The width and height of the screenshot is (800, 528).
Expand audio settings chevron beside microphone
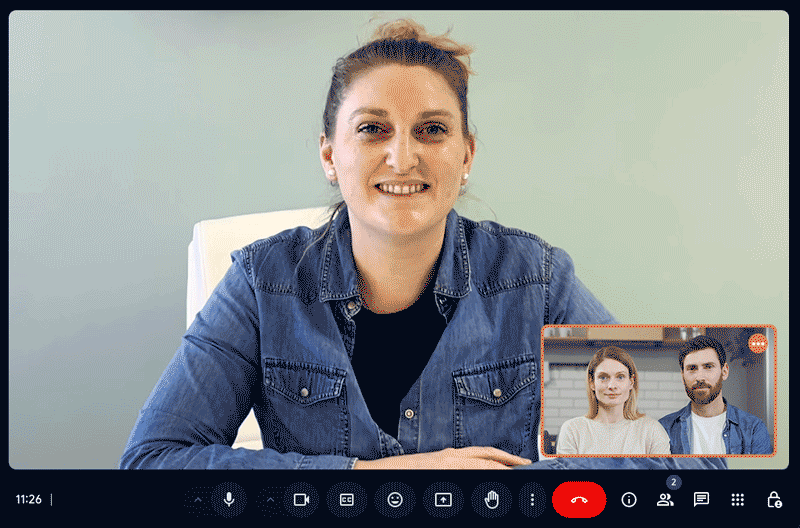tap(198, 499)
